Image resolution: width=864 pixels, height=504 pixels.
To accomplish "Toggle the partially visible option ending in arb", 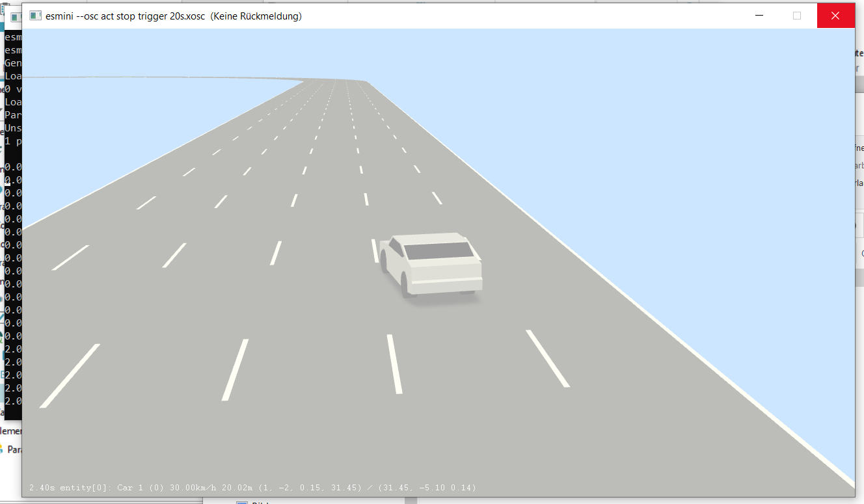I will click(860, 165).
